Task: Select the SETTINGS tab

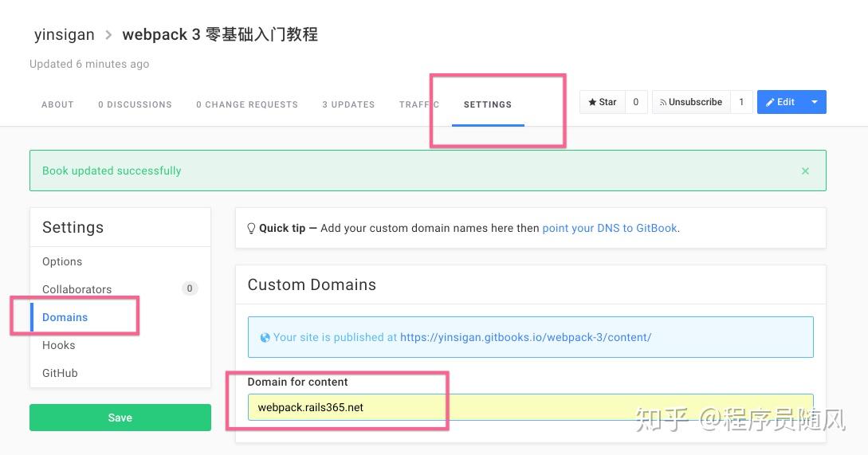Action: point(488,104)
